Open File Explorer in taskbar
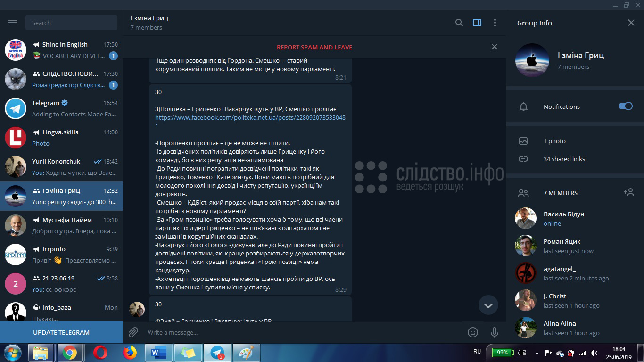The image size is (644, 362). [41, 353]
